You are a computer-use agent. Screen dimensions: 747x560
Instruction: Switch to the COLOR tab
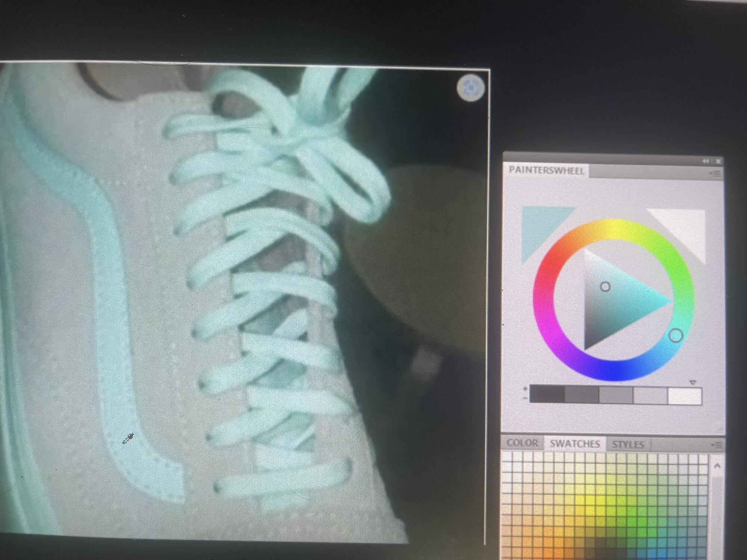click(x=522, y=443)
